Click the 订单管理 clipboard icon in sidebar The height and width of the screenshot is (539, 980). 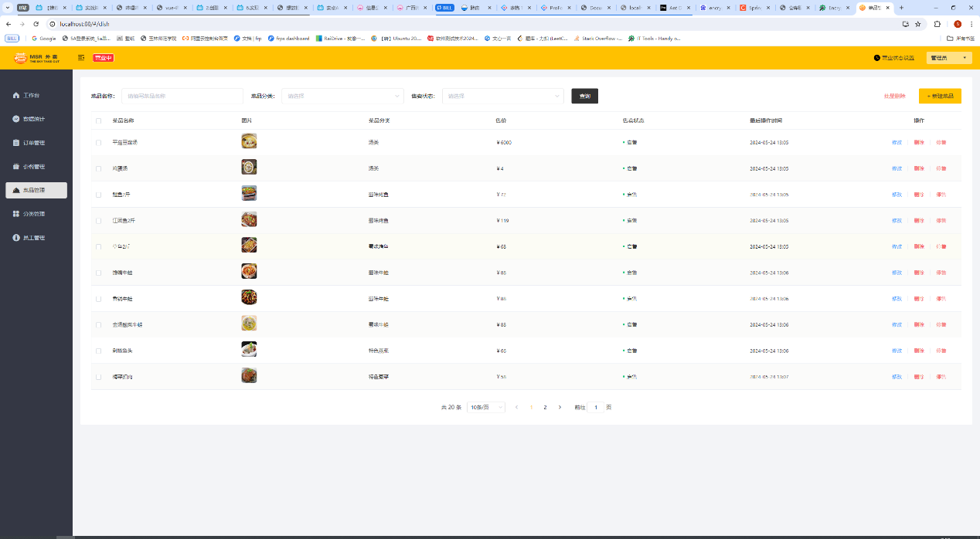tap(16, 143)
